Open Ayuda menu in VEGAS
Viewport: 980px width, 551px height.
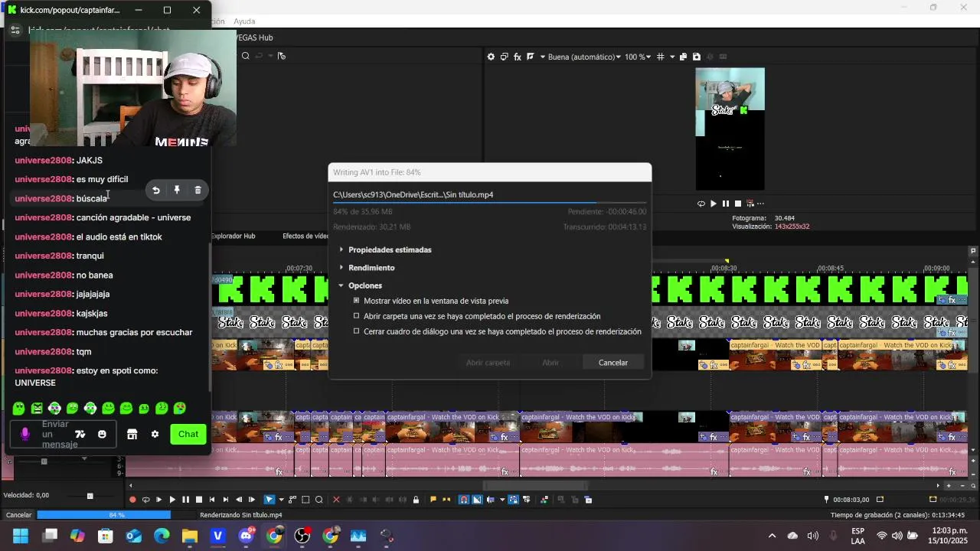pyautogui.click(x=244, y=21)
